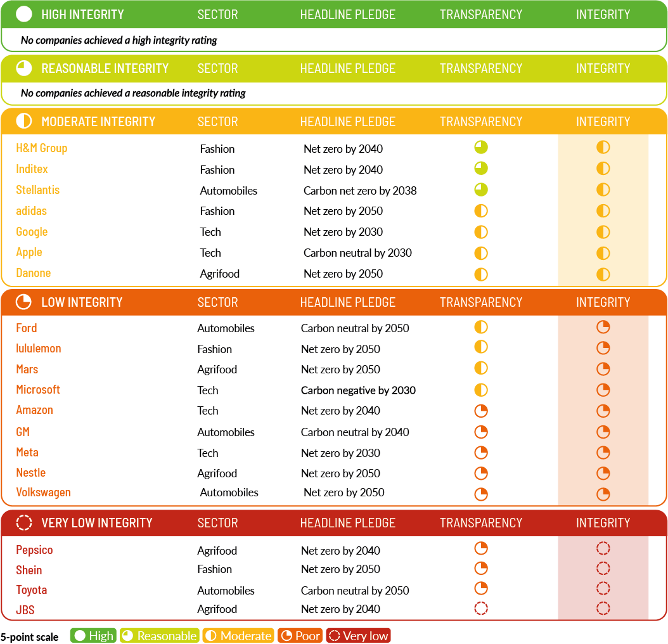Click 'Carbon net zero by 2038' pledge

click(x=359, y=191)
